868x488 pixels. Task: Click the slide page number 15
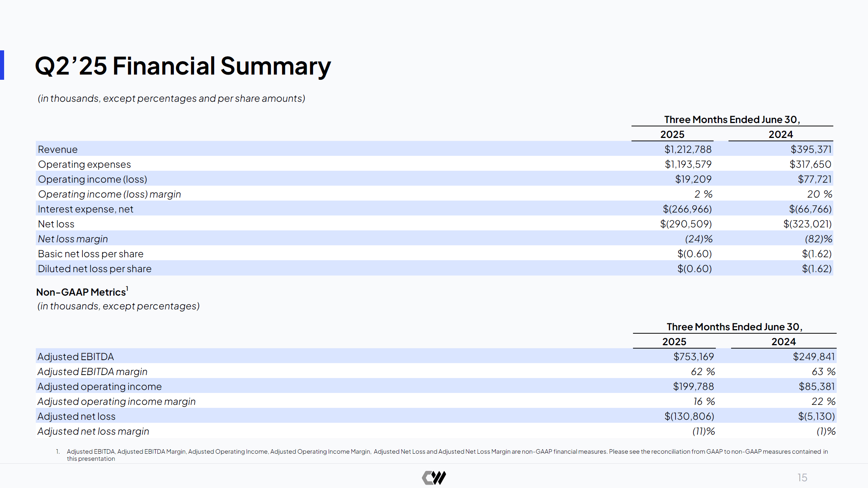tap(802, 478)
